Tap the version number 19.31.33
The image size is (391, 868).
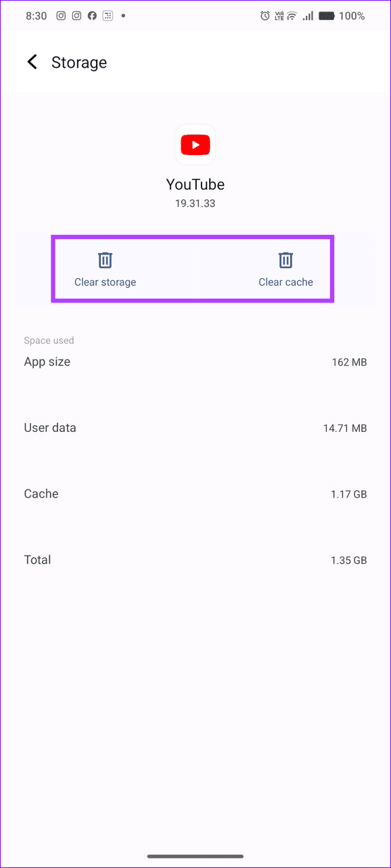click(x=195, y=203)
